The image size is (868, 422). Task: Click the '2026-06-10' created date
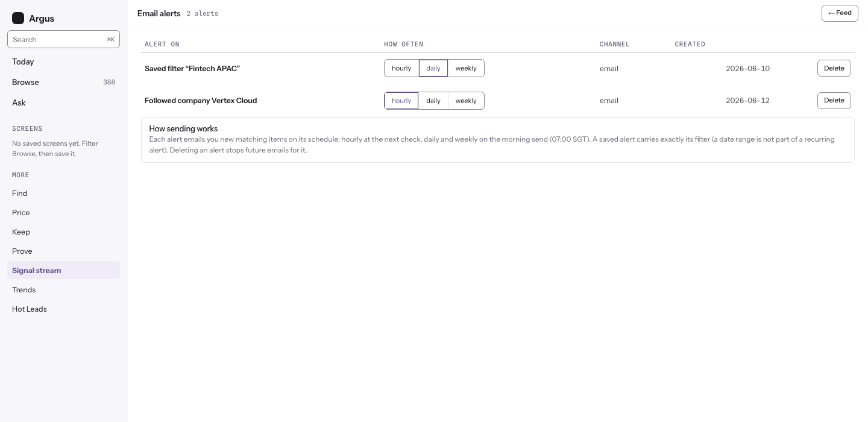point(747,69)
